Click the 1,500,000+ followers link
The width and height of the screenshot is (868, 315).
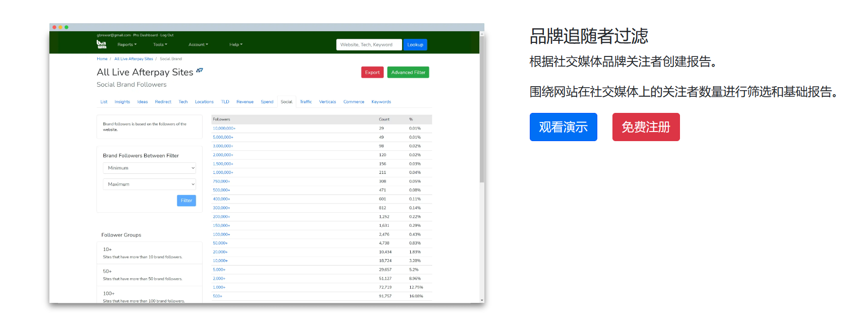pyautogui.click(x=223, y=164)
